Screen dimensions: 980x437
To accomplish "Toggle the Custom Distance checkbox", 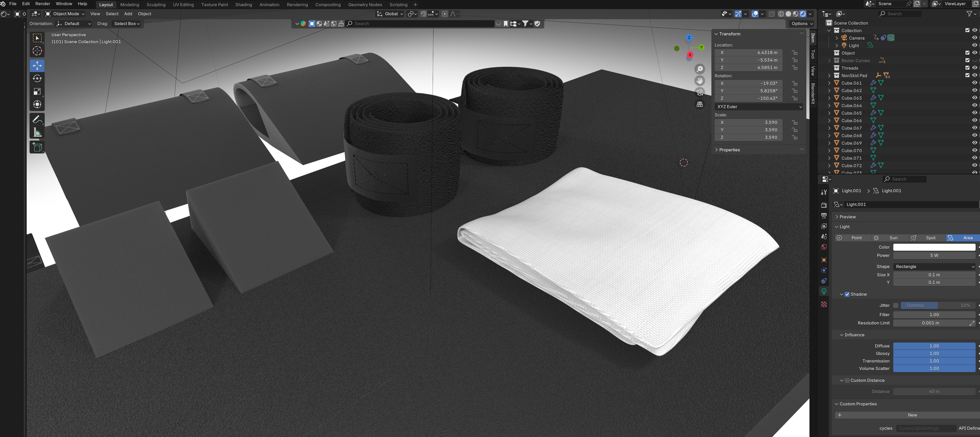I will 847,381.
